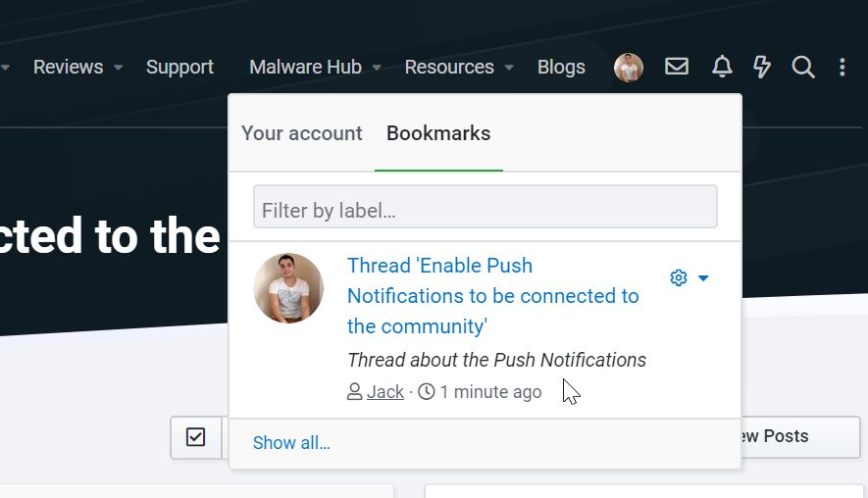
Task: Click the bookmark gear settings icon
Action: pos(679,277)
